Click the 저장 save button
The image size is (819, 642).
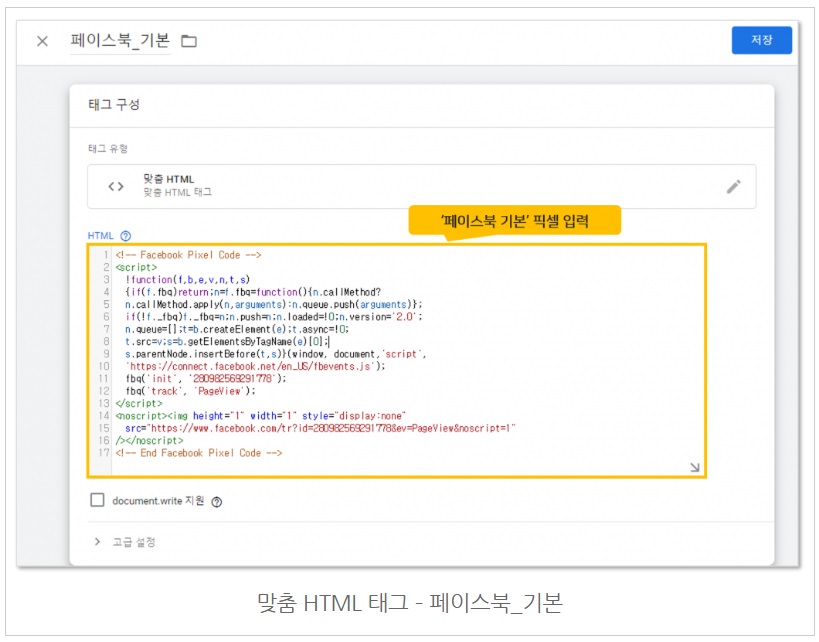[761, 40]
